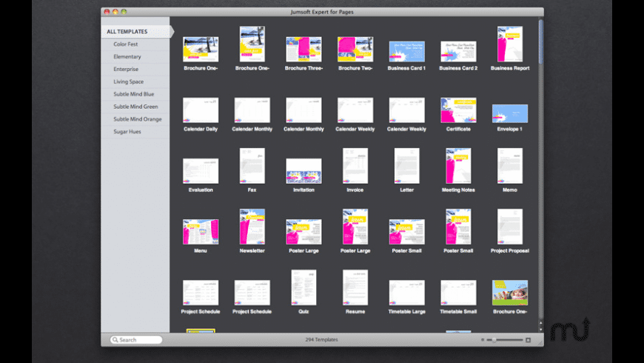Open Subtle Mind Orange category
Image resolution: width=644 pixels, height=363 pixels.
click(x=135, y=119)
